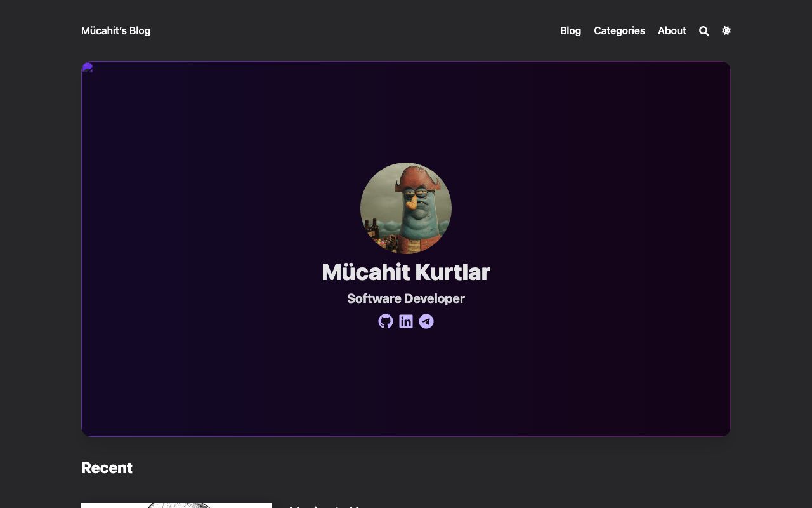The height and width of the screenshot is (508, 812).
Task: Open the search icon in header
Action: coord(704,31)
